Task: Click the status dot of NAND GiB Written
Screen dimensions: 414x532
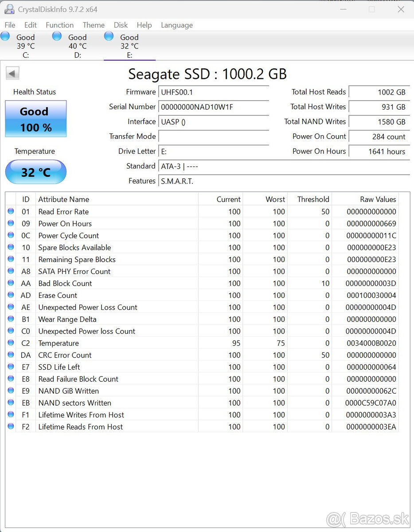Action: point(11,391)
